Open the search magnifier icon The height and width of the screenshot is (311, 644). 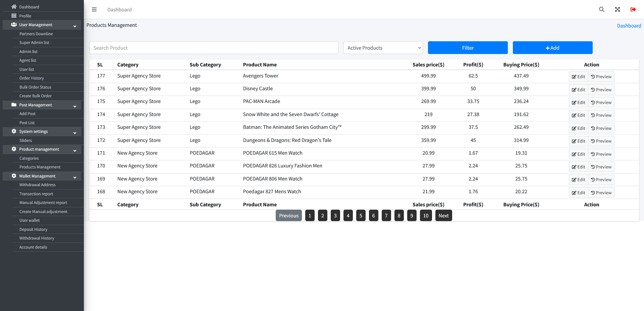tap(602, 9)
